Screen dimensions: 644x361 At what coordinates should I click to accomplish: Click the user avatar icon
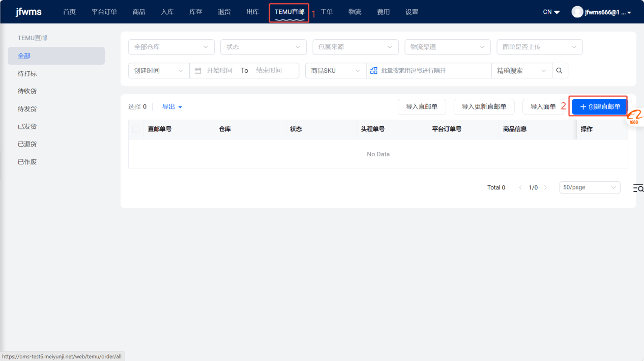[577, 12]
